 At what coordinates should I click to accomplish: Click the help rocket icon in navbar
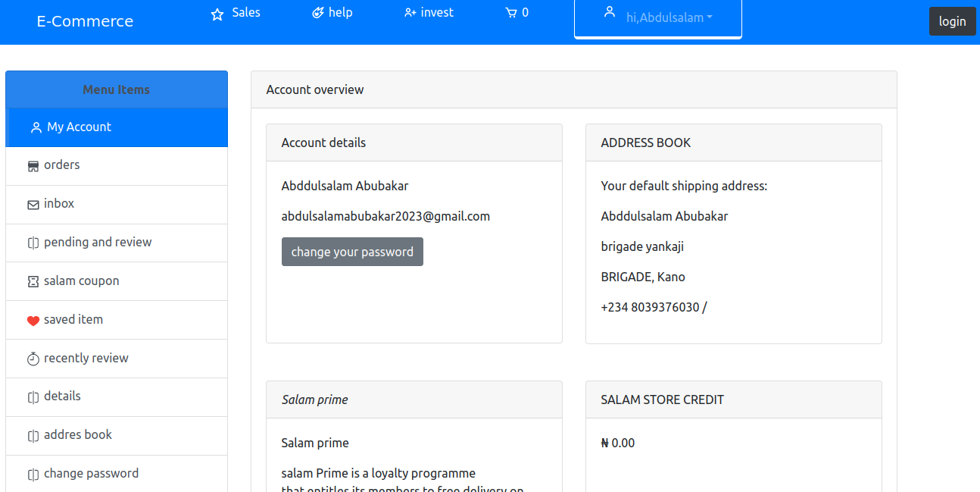click(x=318, y=13)
